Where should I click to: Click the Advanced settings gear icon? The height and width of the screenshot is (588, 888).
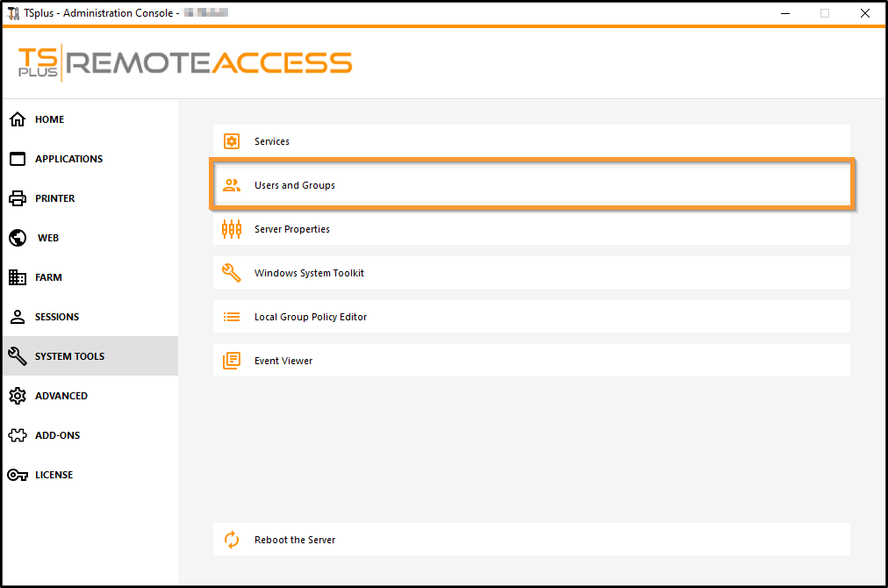click(x=17, y=396)
